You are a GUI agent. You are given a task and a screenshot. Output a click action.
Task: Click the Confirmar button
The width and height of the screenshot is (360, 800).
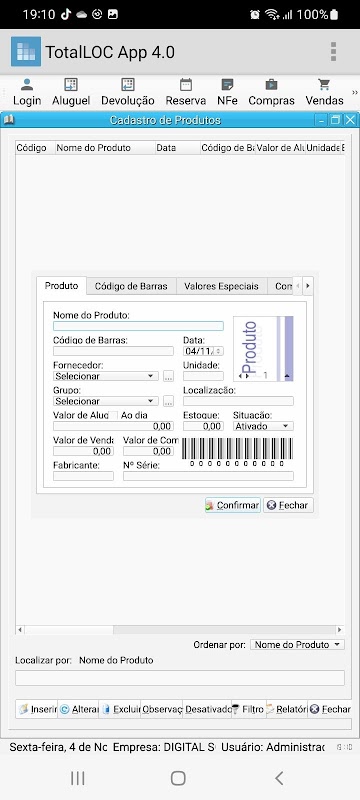tap(233, 505)
